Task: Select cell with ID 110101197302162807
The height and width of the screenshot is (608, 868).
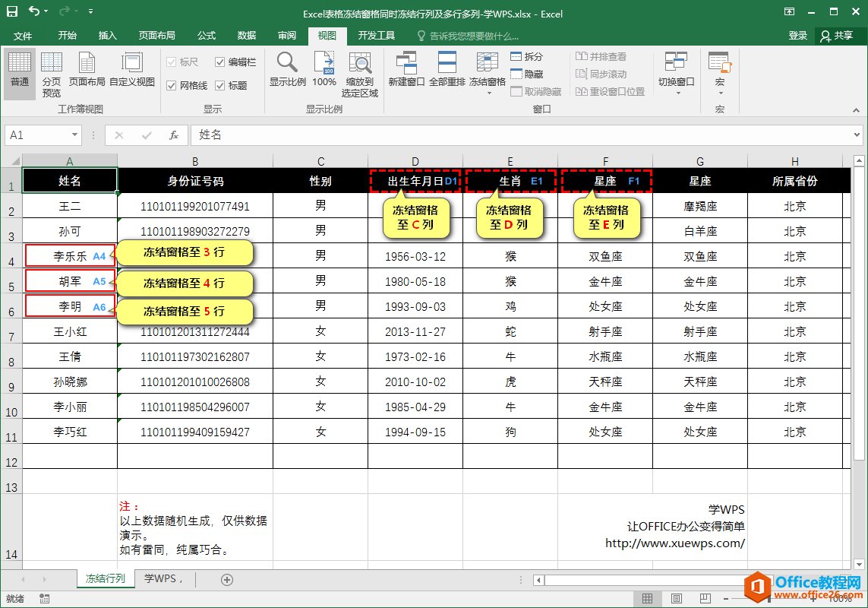Action: click(x=195, y=357)
